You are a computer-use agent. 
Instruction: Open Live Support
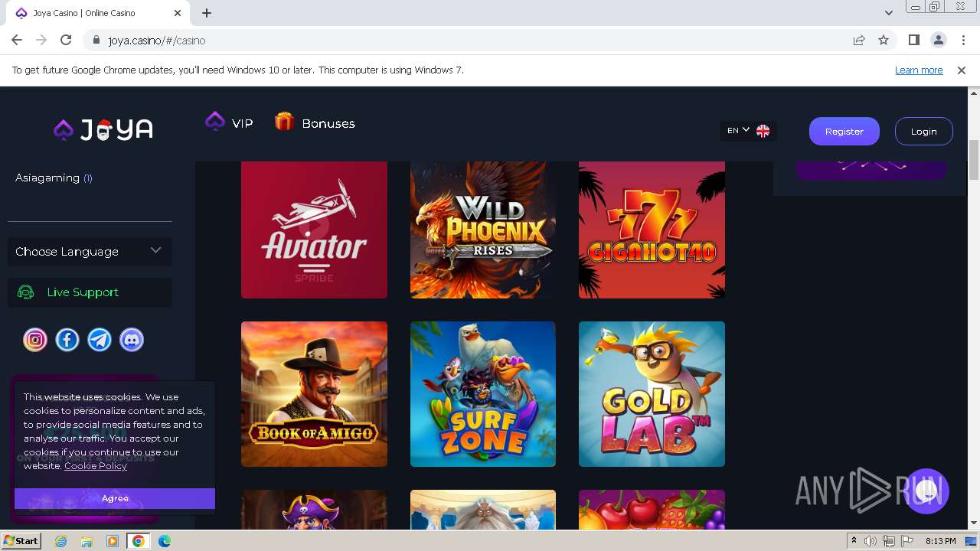(x=90, y=292)
